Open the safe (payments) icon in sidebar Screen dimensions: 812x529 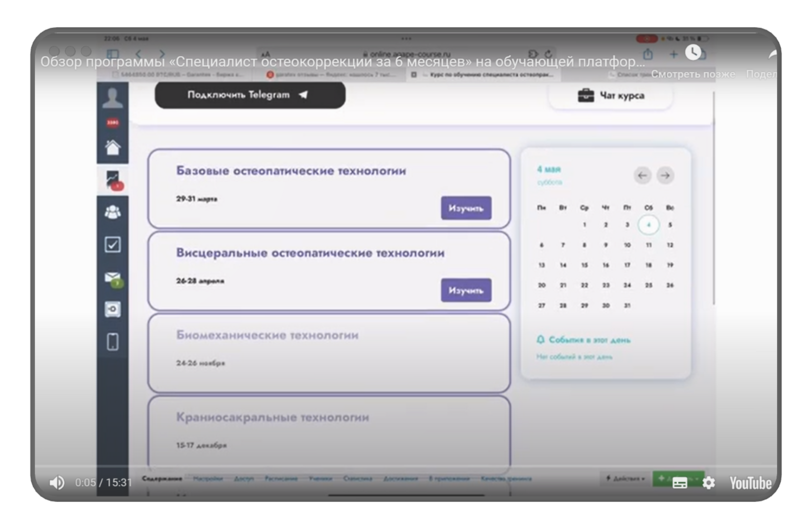[x=113, y=309]
